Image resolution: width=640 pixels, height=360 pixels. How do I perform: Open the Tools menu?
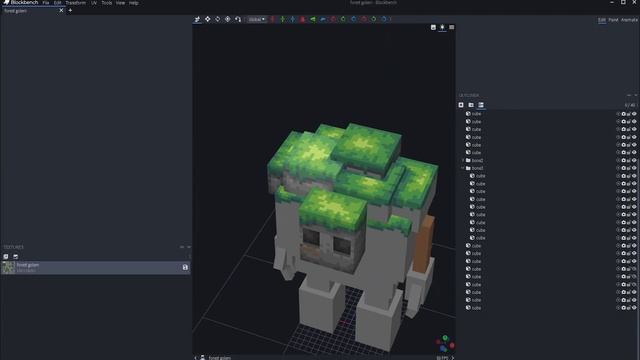click(x=107, y=3)
